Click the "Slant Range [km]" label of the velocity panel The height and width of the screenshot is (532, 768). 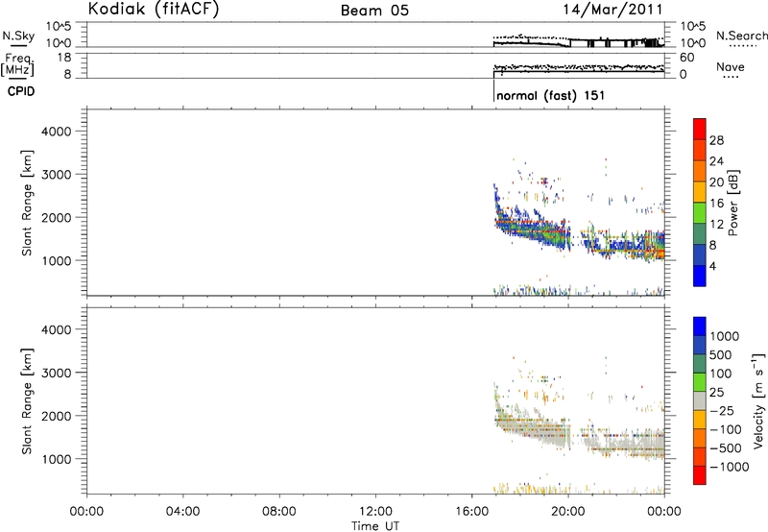[x=26, y=400]
